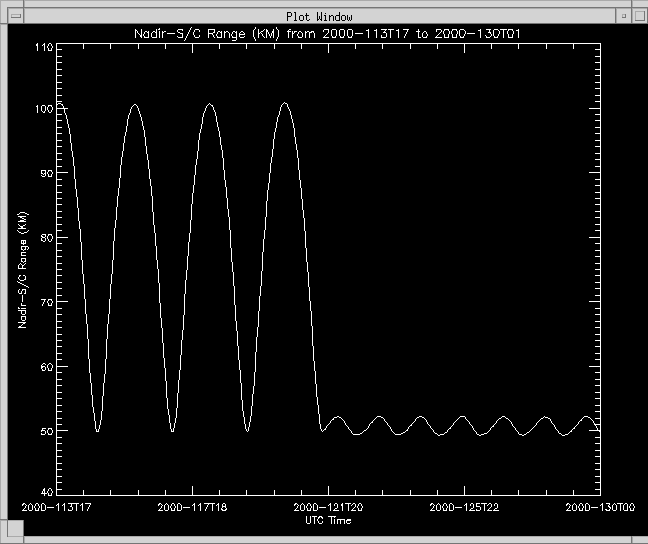Open the window menu button in title bar
Viewport: 648px width, 544px height.
click(15, 15)
